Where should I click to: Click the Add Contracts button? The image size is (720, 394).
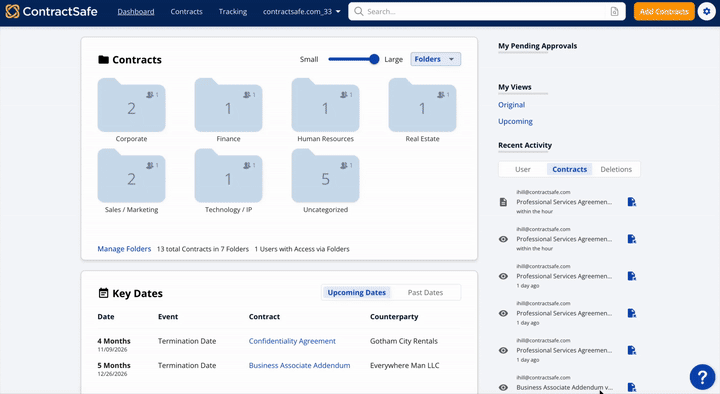(x=664, y=11)
